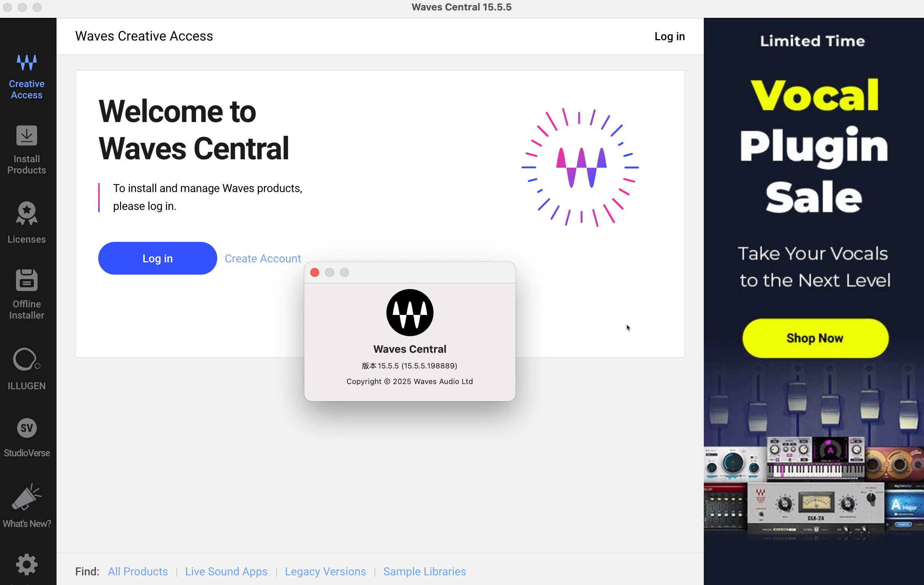The width and height of the screenshot is (924, 585).
Task: Close the About Waves Central dialog
Action: tap(315, 272)
